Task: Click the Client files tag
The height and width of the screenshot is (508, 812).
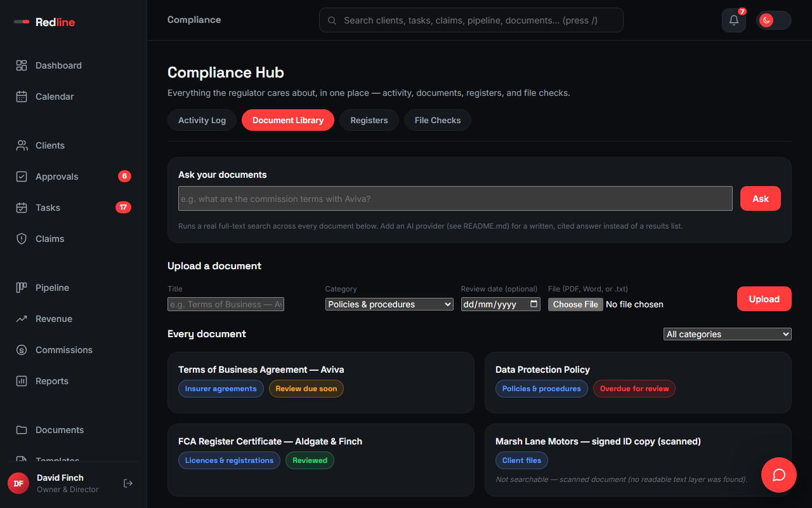Action: (x=521, y=460)
